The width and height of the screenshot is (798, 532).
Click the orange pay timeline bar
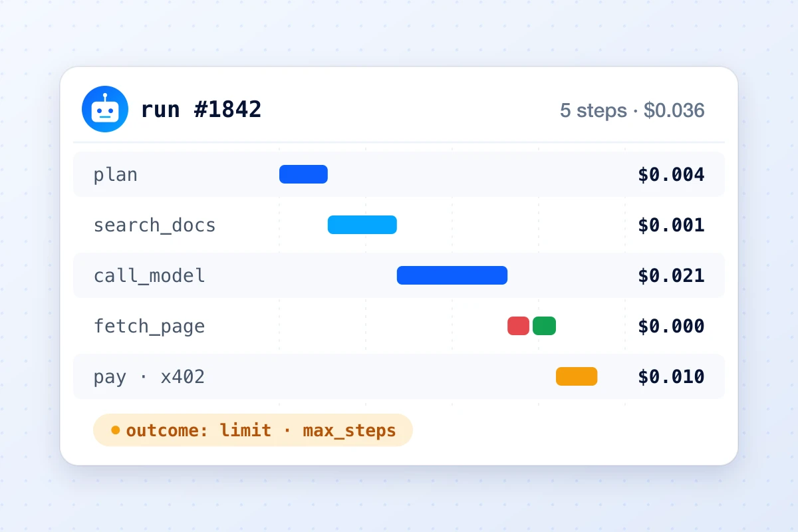coord(577,376)
